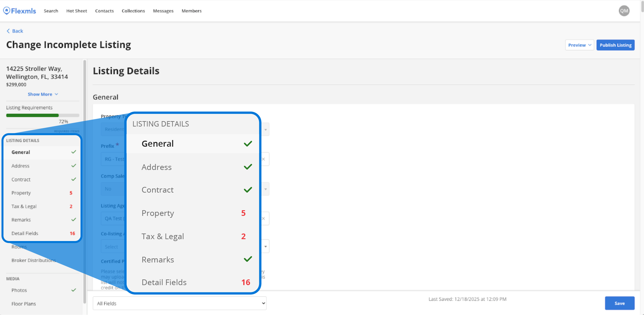Viewport: 644px width, 315px height.
Task: Open the QM user avatar menu
Action: pyautogui.click(x=624, y=11)
